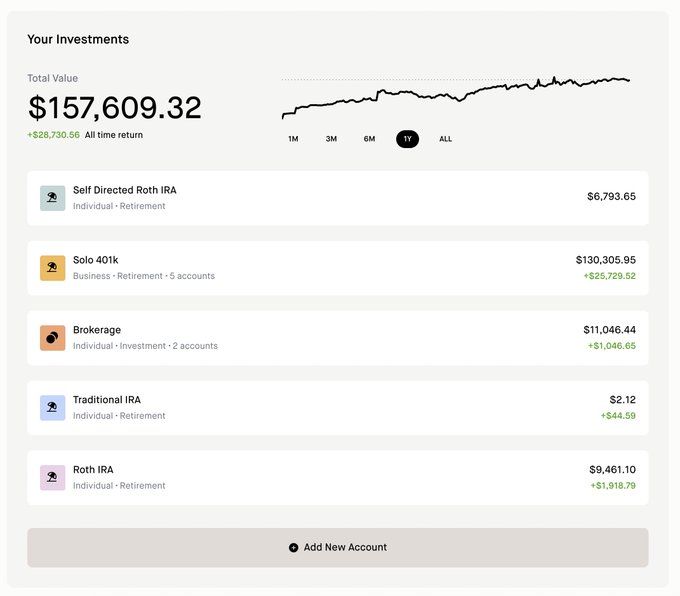Open Self Directed Roth IRA title
The image size is (680, 596).
point(124,190)
